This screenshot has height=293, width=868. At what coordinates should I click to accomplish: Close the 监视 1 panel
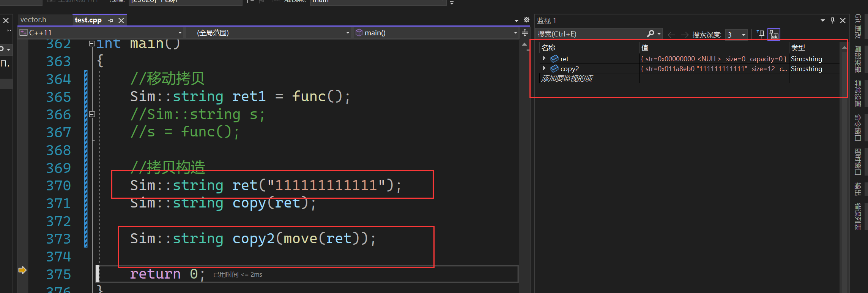[843, 21]
